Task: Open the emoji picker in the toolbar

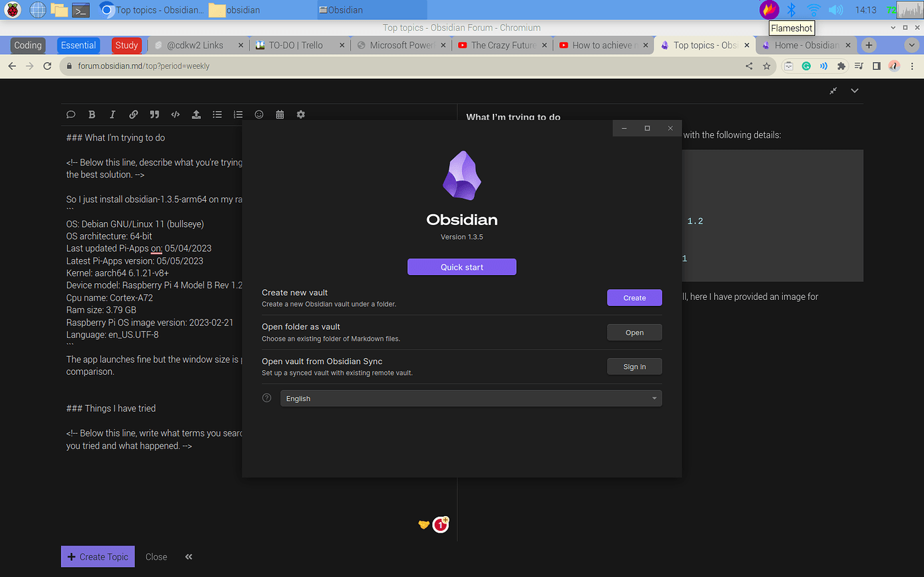Action: click(x=259, y=114)
